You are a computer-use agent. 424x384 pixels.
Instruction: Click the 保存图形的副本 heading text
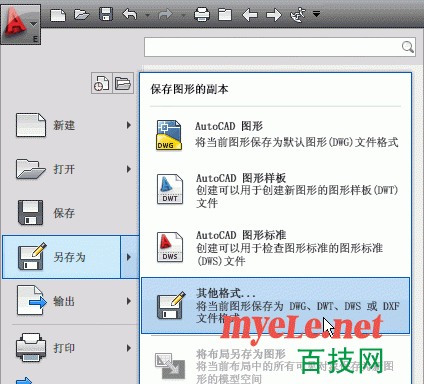(x=189, y=89)
